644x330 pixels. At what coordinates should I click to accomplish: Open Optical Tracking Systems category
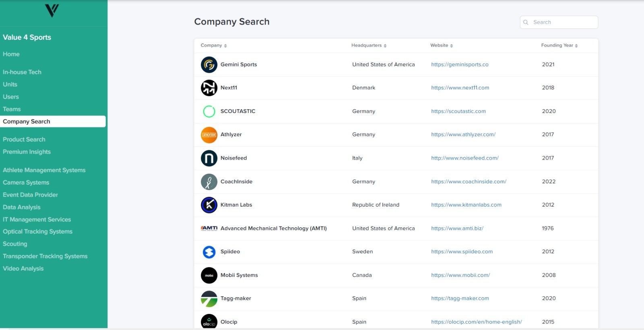pos(38,232)
